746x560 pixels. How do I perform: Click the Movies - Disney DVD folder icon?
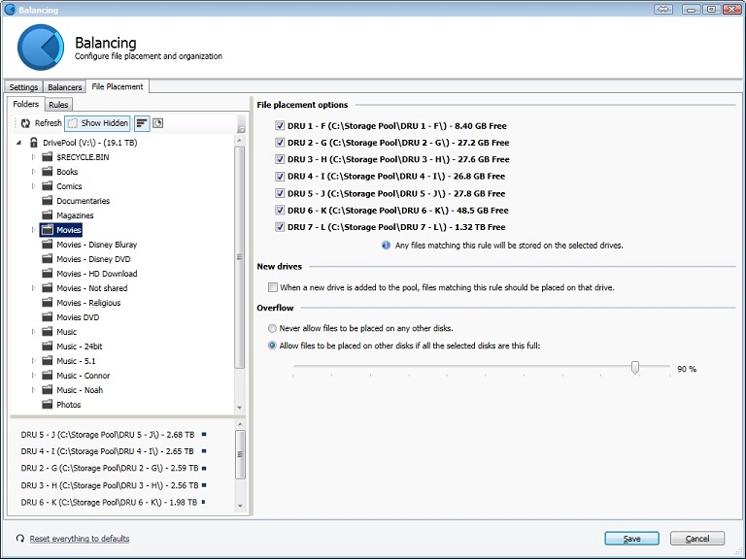[x=47, y=259]
